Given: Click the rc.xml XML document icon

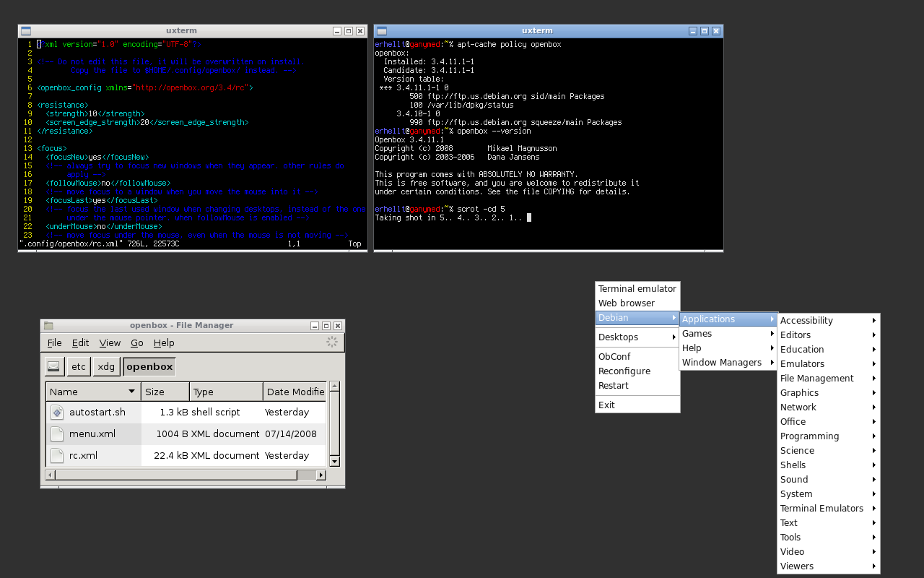Looking at the screenshot, I should pos(58,455).
